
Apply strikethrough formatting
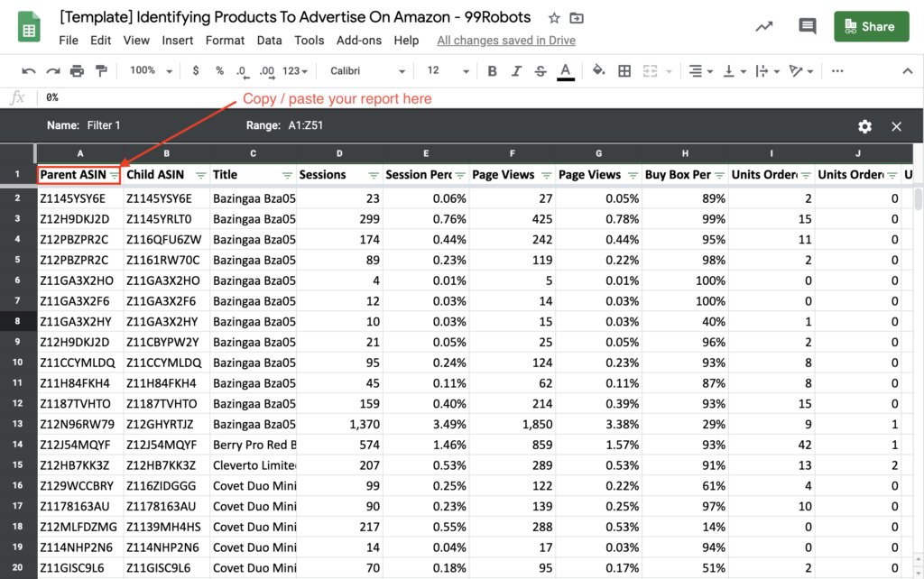[x=540, y=71]
